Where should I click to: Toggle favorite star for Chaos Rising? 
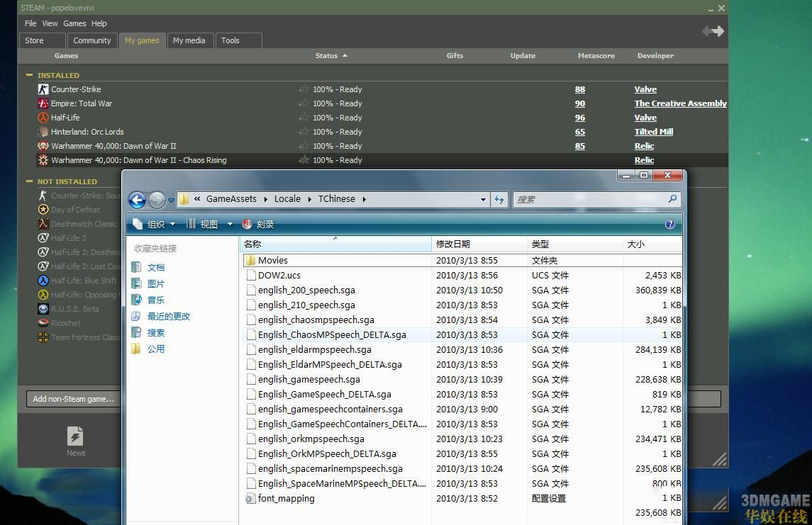coord(304,160)
